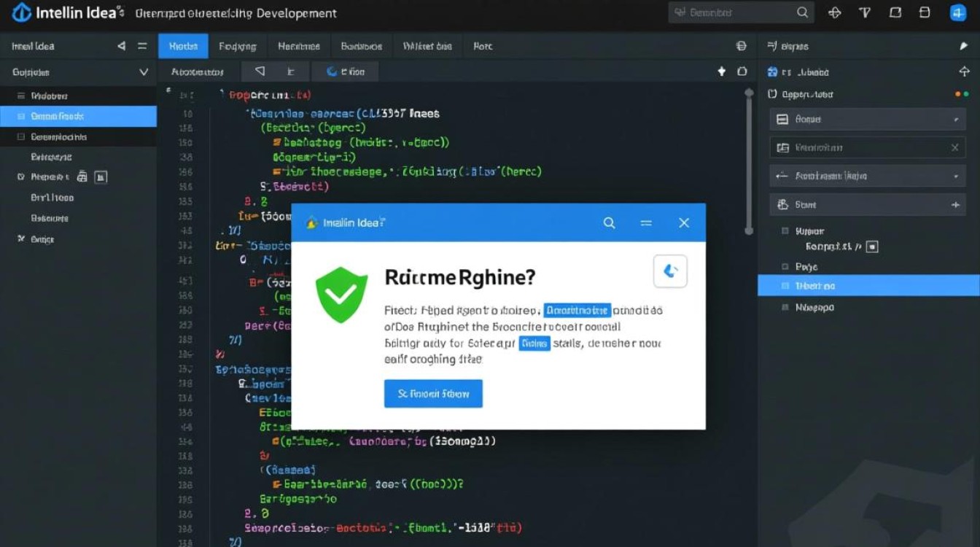Screen dimensions: 980x547
Task: Tick the checkbox next to the bottom right-panel item
Action: pyautogui.click(x=785, y=308)
